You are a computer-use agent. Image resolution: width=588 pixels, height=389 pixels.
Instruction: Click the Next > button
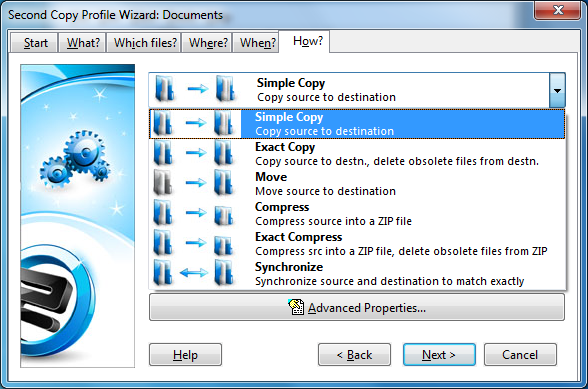[x=439, y=354]
